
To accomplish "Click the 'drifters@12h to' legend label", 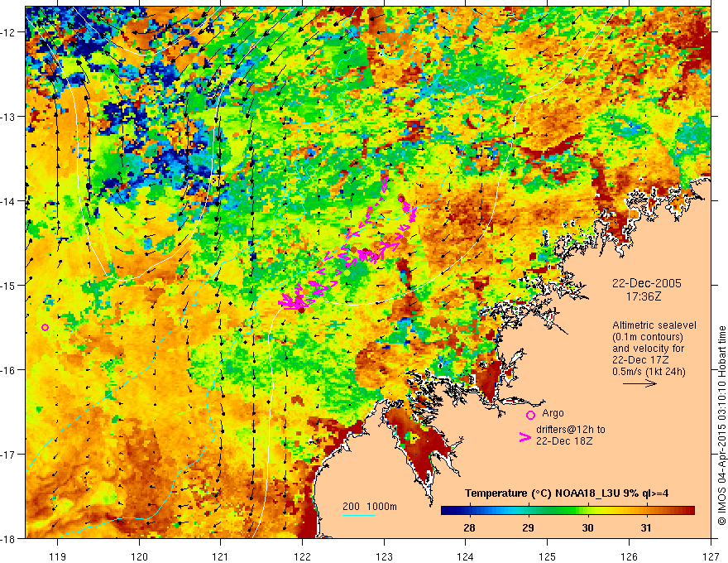I will [571, 430].
